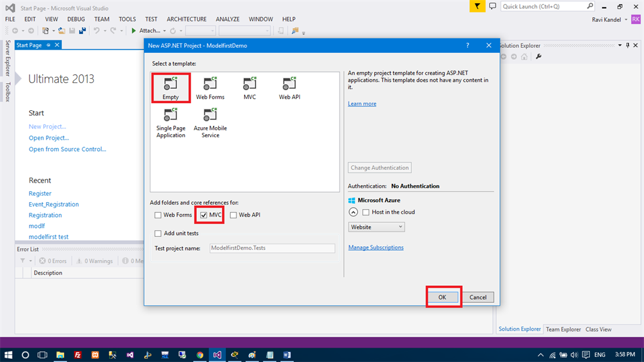Image resolution: width=644 pixels, height=362 pixels.
Task: Click the Solution Explorer home icon
Action: tap(524, 57)
